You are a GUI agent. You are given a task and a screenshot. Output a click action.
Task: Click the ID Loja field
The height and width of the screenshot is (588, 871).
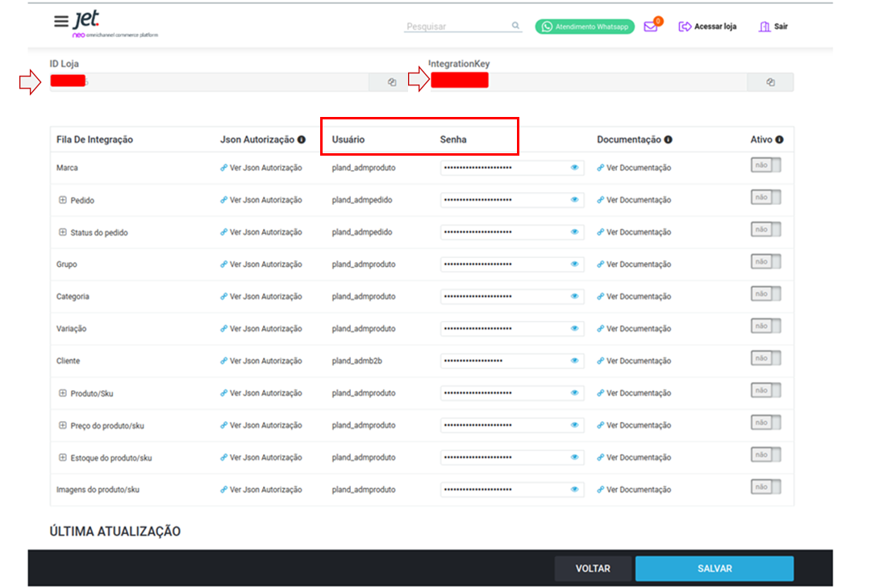click(x=210, y=82)
